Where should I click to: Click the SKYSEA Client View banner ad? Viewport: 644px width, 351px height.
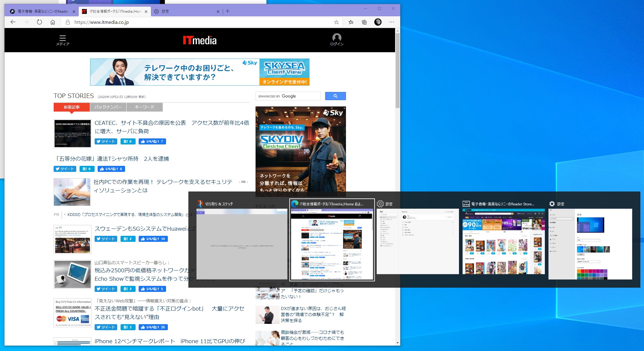coord(200,72)
